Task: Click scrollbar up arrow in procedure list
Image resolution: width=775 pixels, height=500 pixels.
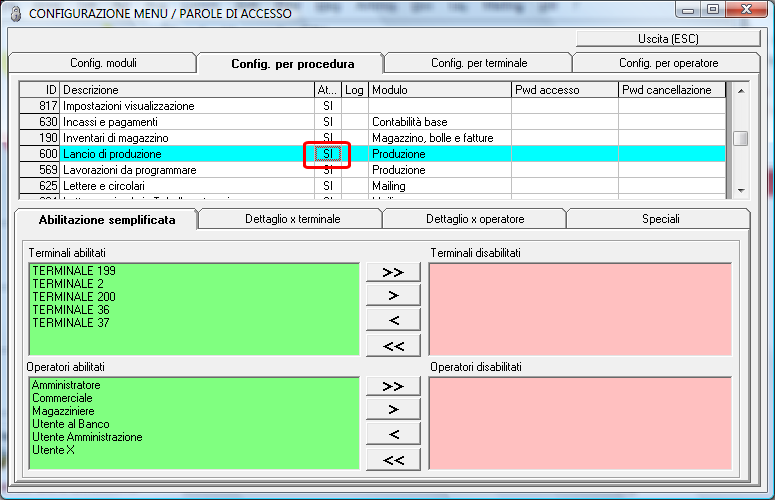Action: point(741,90)
